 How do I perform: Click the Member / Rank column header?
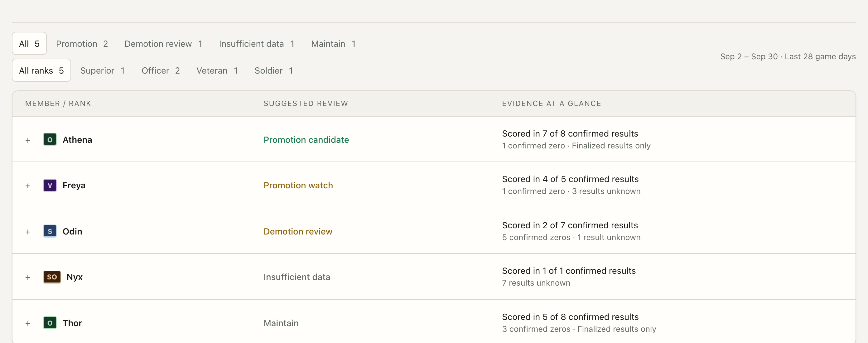[x=58, y=104]
